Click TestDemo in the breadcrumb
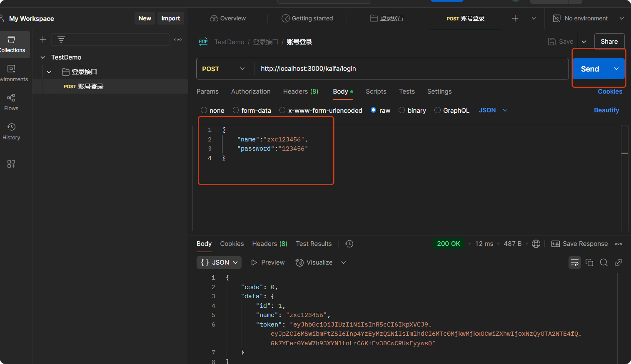This screenshot has width=631, height=364. 229,42
